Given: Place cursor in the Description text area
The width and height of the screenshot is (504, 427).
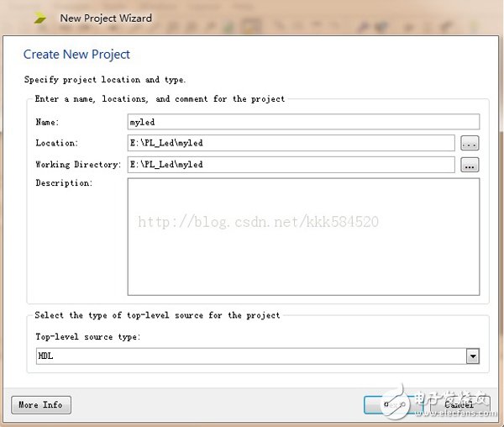Looking at the screenshot, I should 303,236.
